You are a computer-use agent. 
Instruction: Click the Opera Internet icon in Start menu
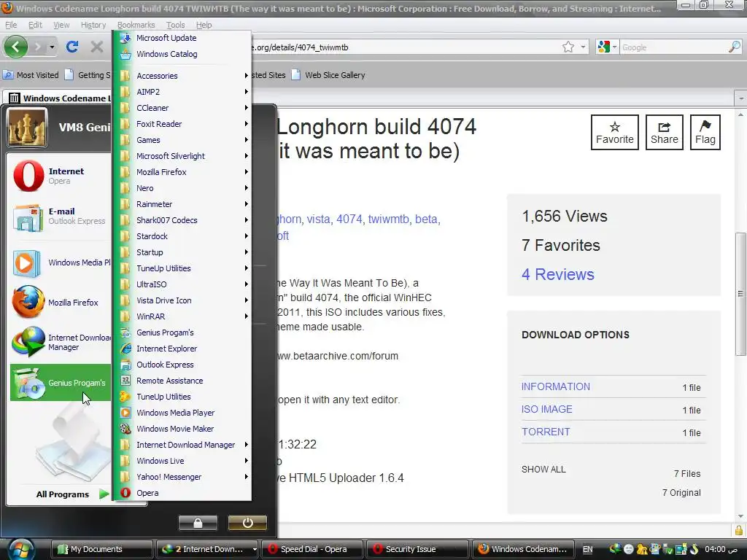(28, 176)
